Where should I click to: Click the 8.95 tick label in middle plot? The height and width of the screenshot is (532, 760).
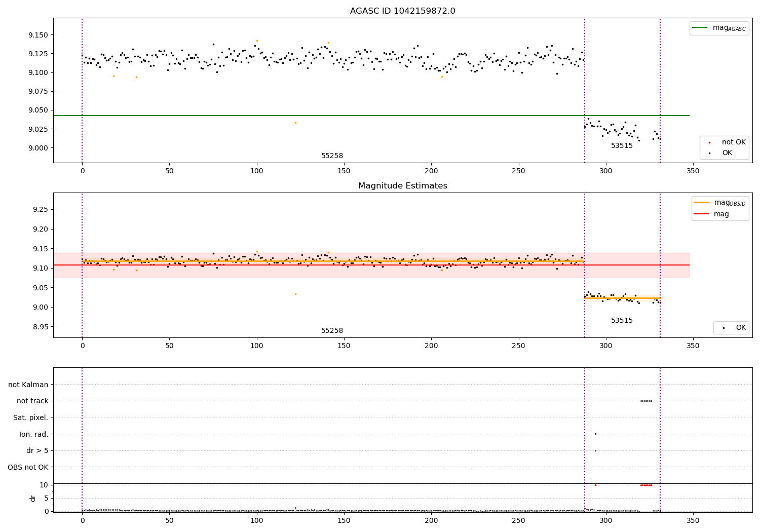point(41,327)
